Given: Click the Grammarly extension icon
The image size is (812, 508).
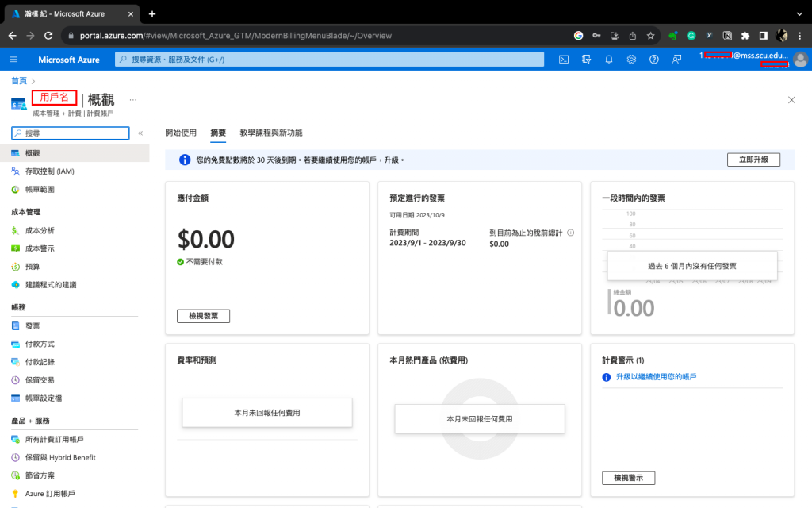Looking at the screenshot, I should tap(691, 36).
